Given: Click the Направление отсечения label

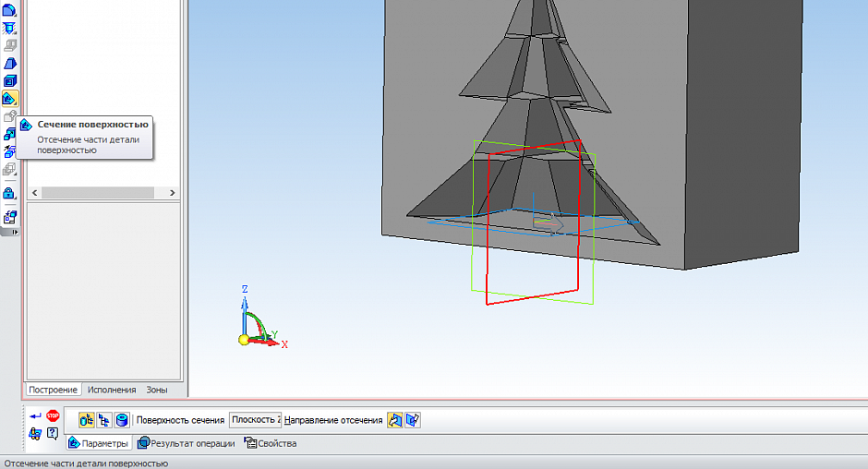Looking at the screenshot, I should point(333,420).
